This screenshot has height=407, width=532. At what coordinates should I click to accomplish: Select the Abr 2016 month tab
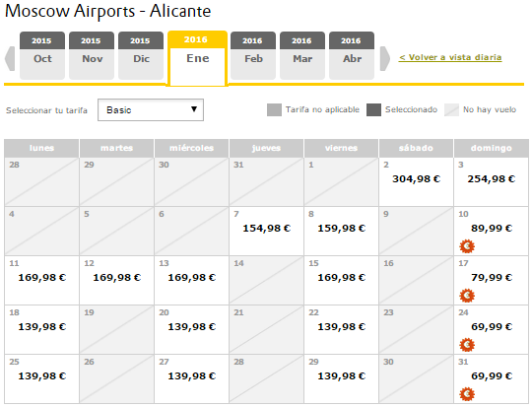pos(352,55)
